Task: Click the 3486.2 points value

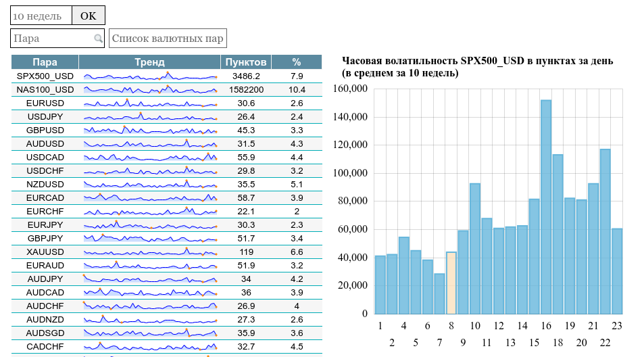Action: (x=246, y=76)
